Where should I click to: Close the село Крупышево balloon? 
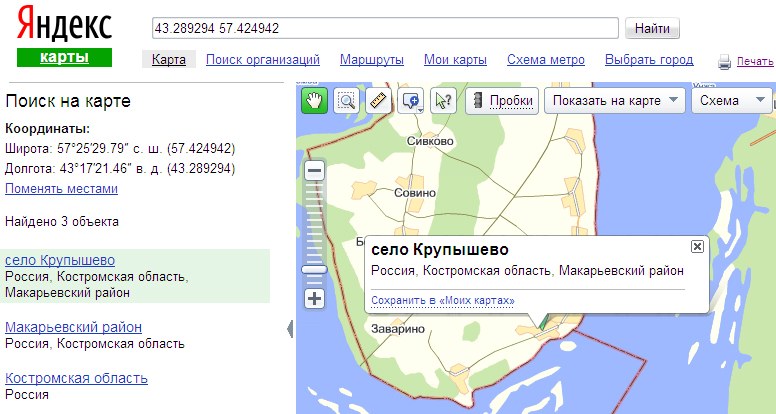click(x=697, y=246)
